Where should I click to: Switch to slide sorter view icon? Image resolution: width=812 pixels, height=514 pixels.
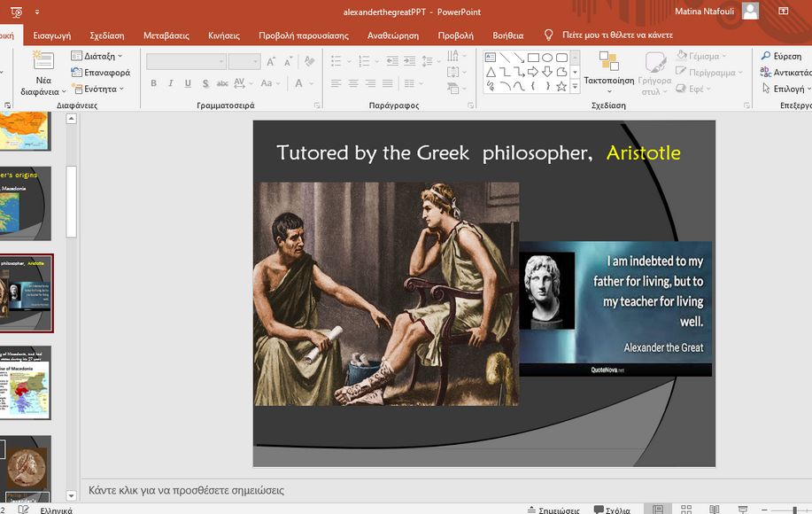click(x=686, y=510)
